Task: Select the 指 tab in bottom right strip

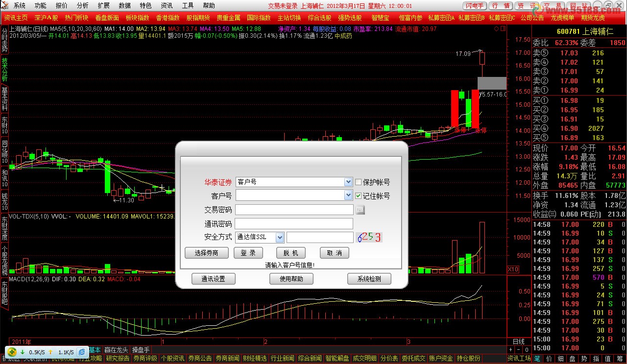Action: tap(596, 359)
